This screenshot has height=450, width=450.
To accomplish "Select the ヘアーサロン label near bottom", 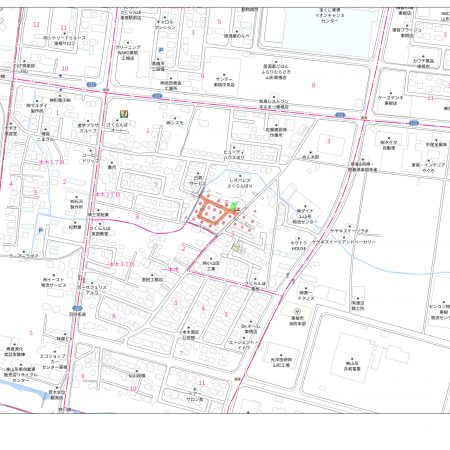I will 195,396.
